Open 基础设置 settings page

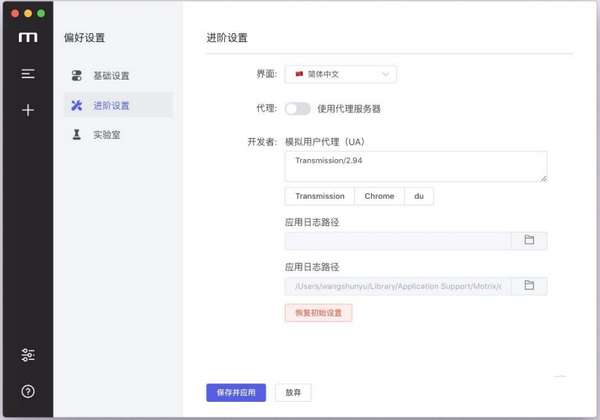(x=118, y=75)
